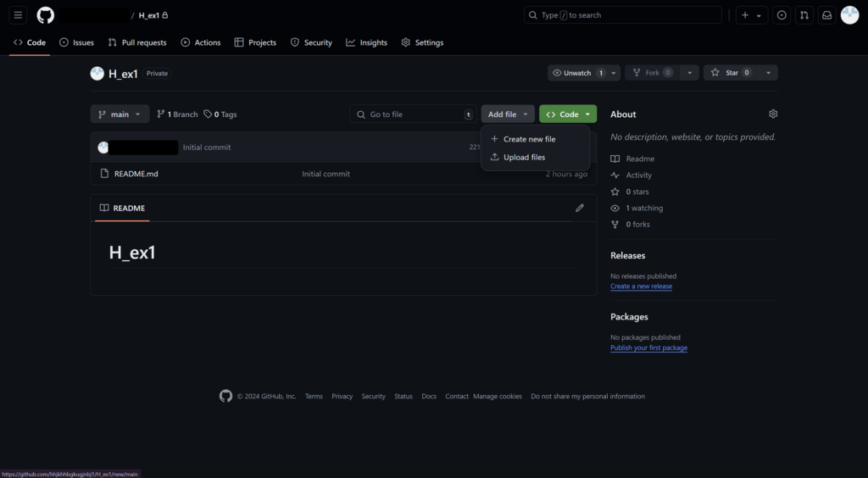Toggle the Add file dropdown button
The image size is (868, 478).
pyautogui.click(x=508, y=114)
